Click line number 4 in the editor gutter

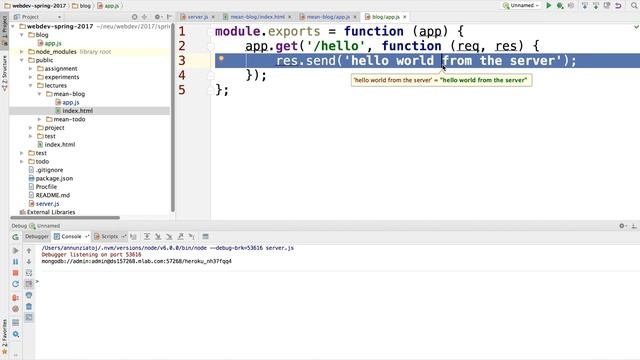click(x=182, y=76)
